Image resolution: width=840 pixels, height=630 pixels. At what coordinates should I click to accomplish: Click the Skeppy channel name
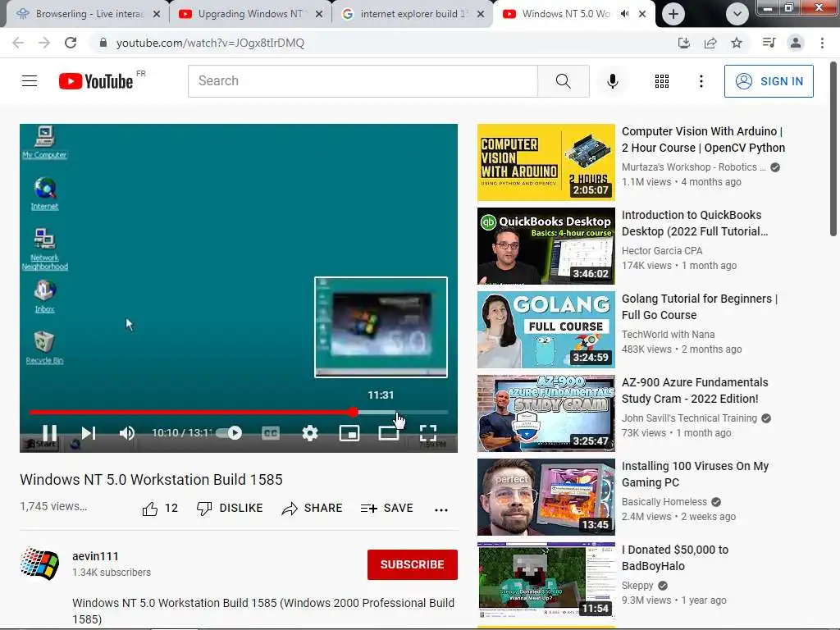637,586
